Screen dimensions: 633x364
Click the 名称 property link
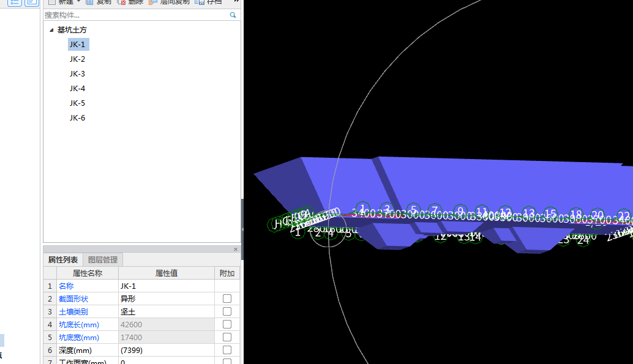tap(66, 286)
